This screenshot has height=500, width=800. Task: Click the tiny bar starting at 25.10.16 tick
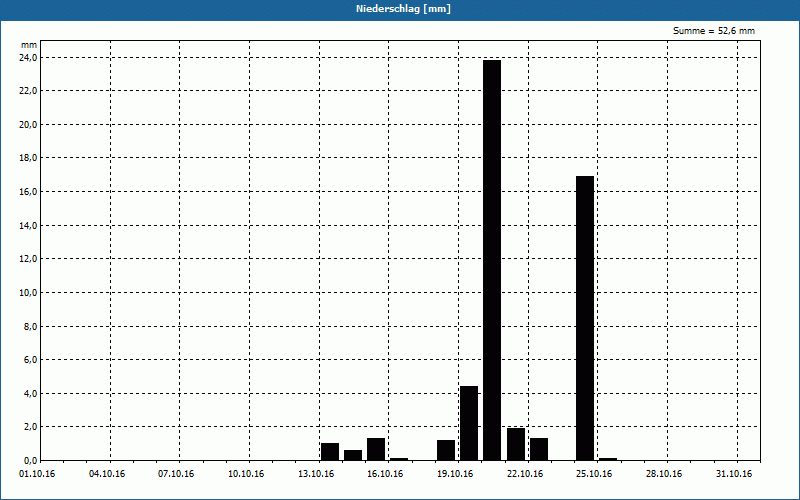608,459
